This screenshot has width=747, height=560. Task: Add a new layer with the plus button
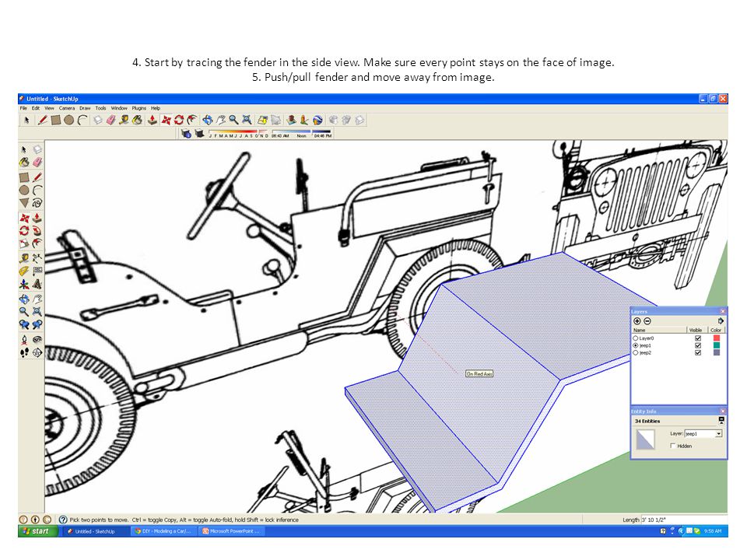pos(637,321)
